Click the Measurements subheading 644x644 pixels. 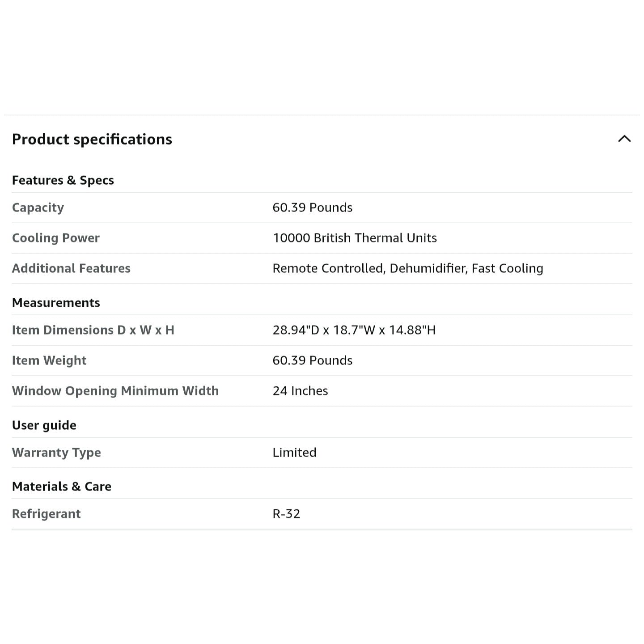(56, 303)
